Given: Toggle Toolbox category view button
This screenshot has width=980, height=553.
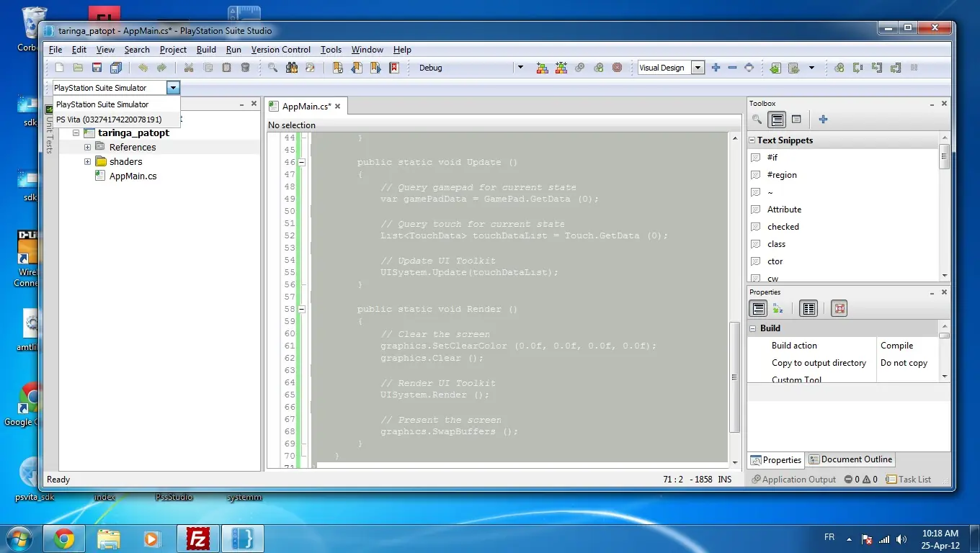Looking at the screenshot, I should (777, 120).
